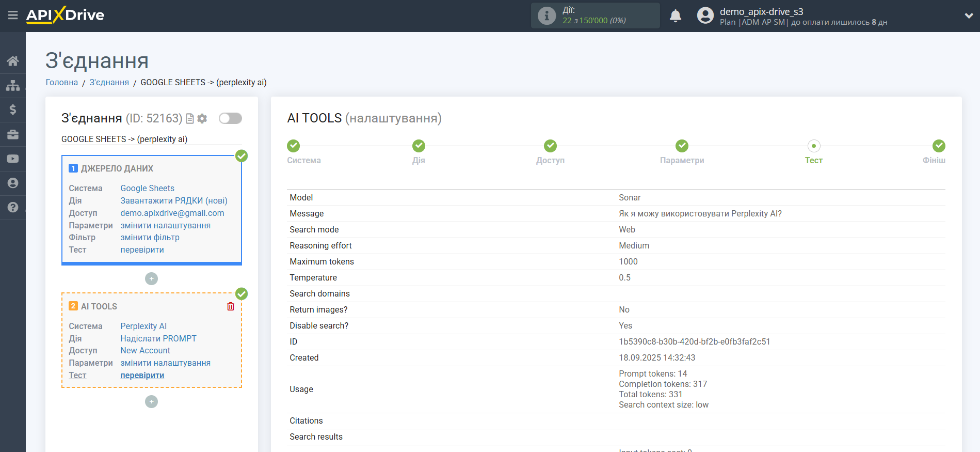Viewport: 980px width, 452px height.
Task: Delete the AI TOOLS block with the trash icon
Action: point(231,306)
